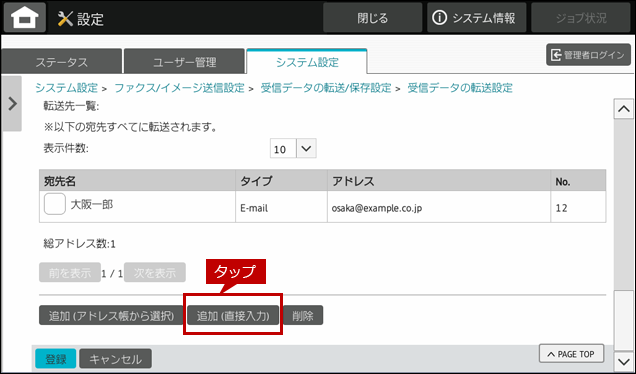Viewport: 636px width, 374px height.
Task: Select the システム設定 tab
Action: tap(307, 62)
